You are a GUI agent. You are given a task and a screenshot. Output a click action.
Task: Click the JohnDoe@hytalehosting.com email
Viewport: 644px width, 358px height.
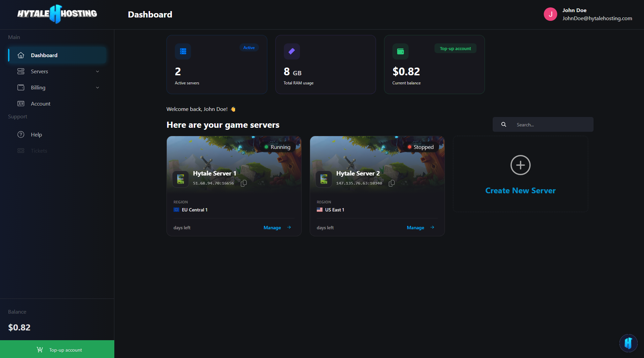point(597,18)
